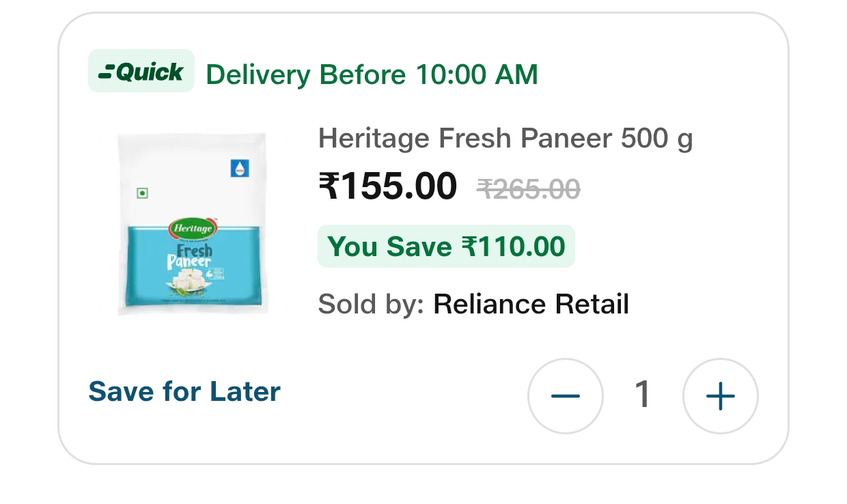Open the Heritage paneer product image

point(192,224)
